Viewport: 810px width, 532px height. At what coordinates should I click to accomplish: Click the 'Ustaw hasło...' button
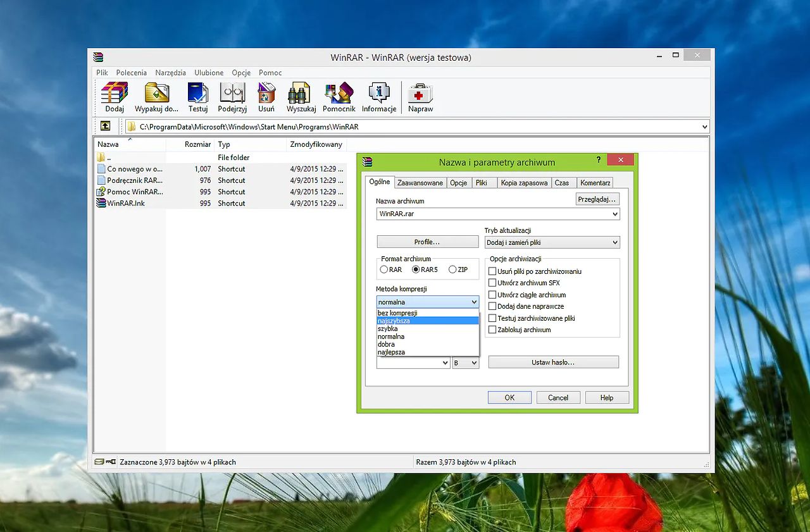553,362
